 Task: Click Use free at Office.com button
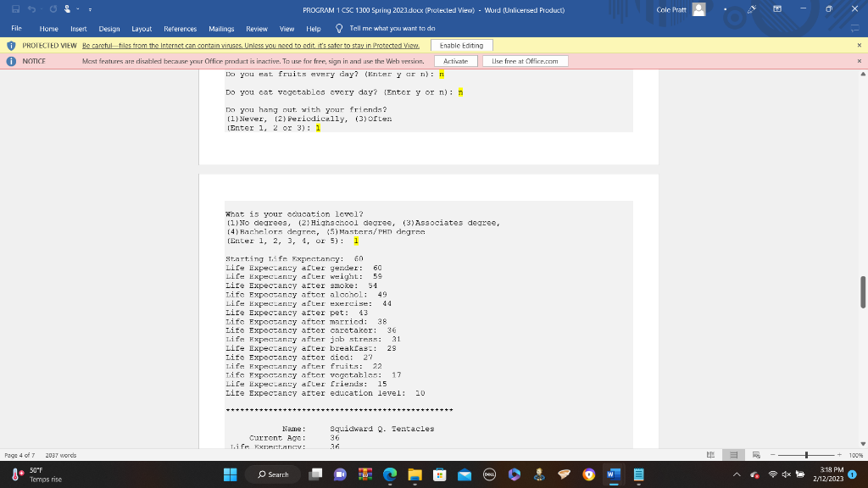(x=525, y=61)
